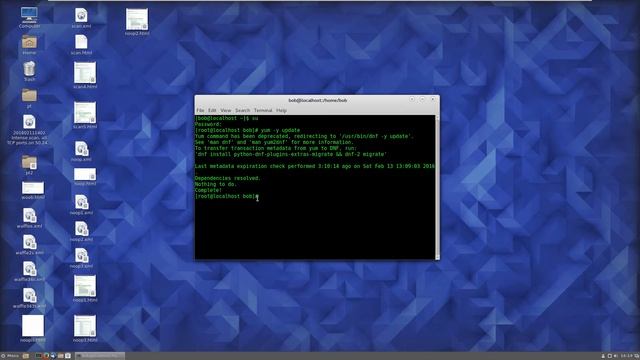Click the volume icon in system tray

coord(616,356)
